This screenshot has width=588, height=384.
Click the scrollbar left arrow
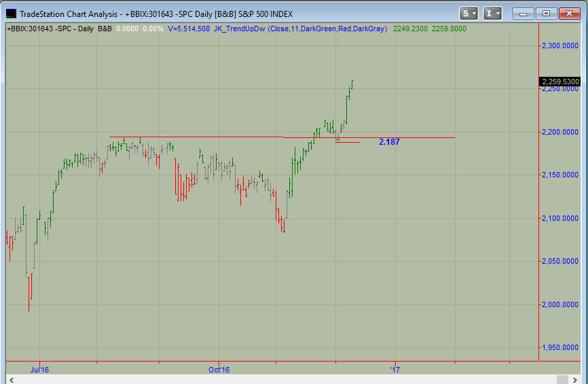coord(12,380)
